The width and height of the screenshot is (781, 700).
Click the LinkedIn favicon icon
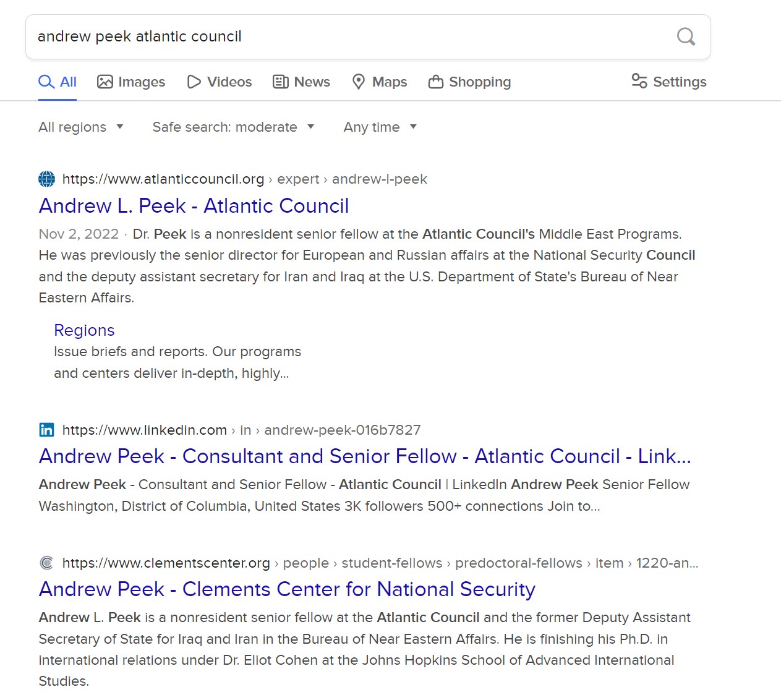tap(46, 430)
